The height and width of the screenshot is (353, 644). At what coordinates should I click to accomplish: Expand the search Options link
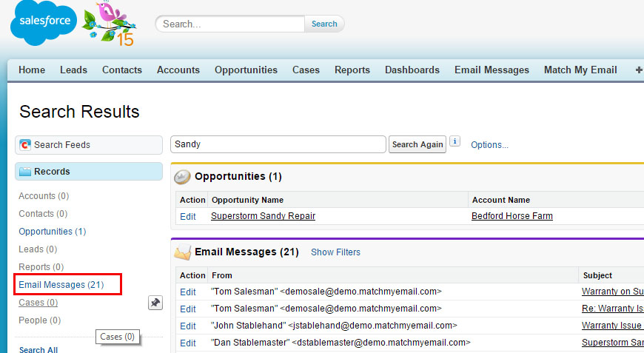pos(489,145)
